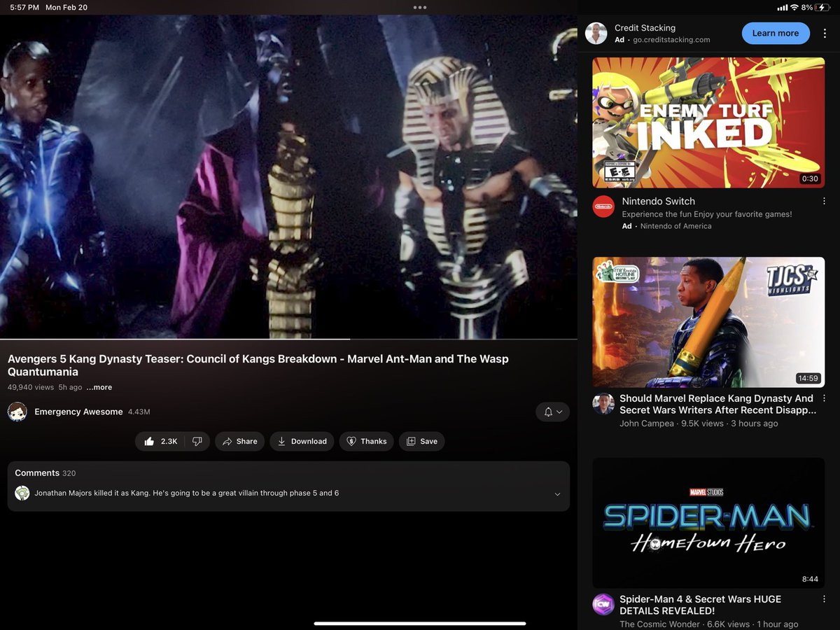Show full description via ...more
The height and width of the screenshot is (630, 840).
[99, 387]
